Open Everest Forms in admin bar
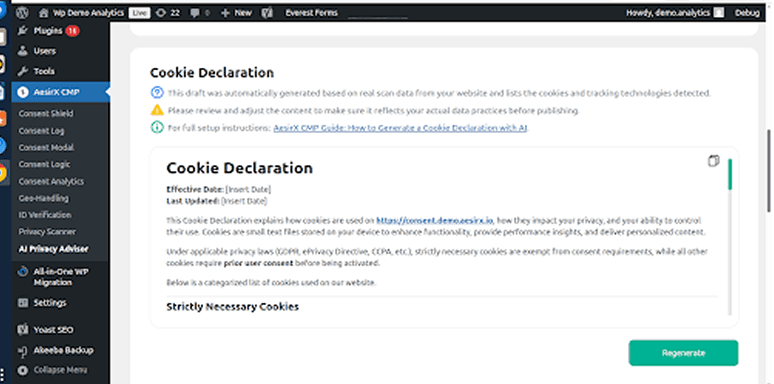 311,13
